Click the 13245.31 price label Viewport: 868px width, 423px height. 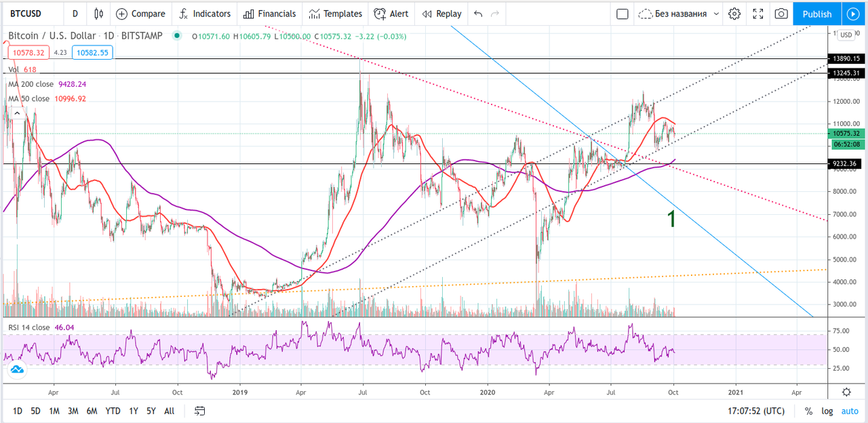point(846,73)
